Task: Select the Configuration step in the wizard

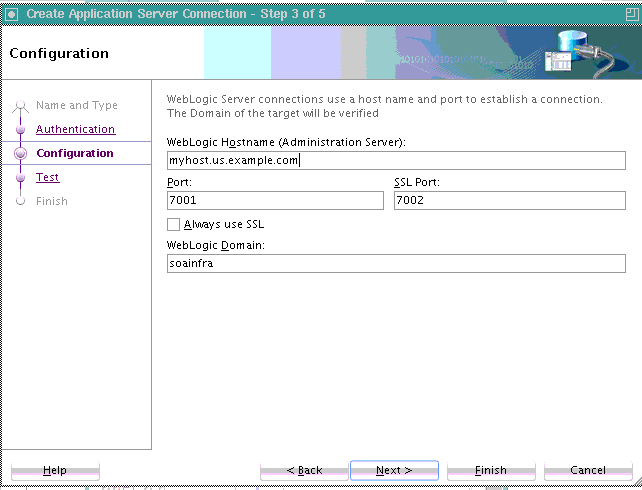Action: click(x=75, y=153)
